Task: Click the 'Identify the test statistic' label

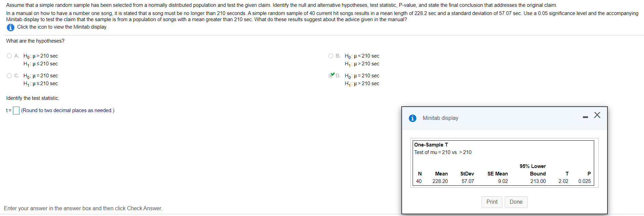Action: [32, 98]
